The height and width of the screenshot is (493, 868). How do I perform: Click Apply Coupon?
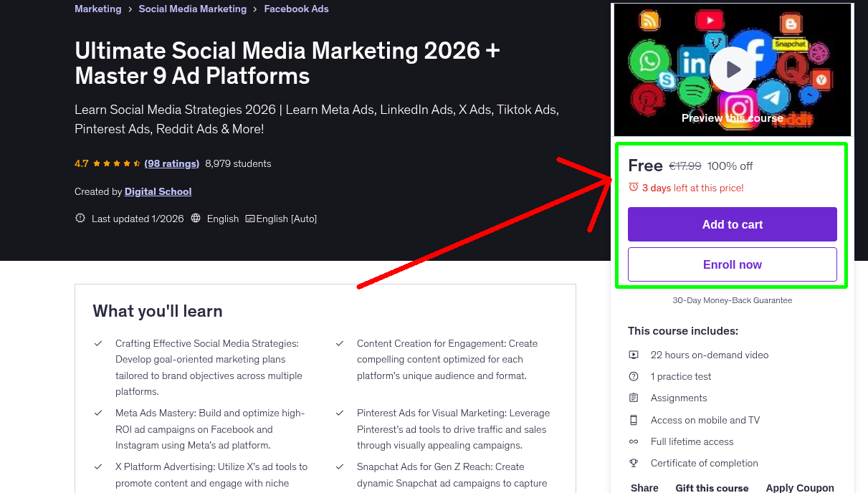point(800,488)
